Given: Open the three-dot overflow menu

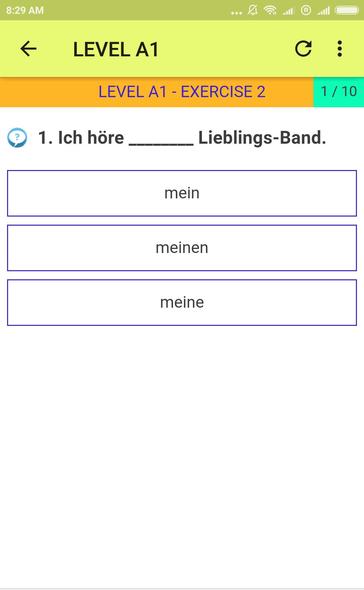Looking at the screenshot, I should pyautogui.click(x=340, y=49).
